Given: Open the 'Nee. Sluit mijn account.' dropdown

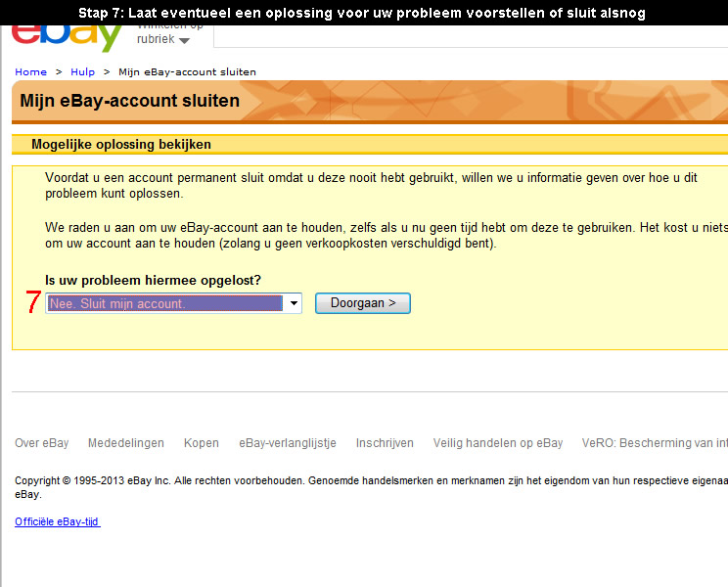Looking at the screenshot, I should click(x=173, y=303).
